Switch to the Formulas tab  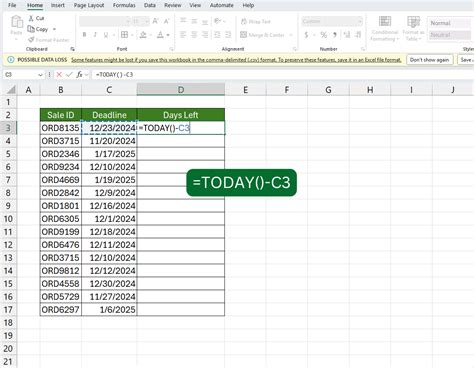coord(124,5)
